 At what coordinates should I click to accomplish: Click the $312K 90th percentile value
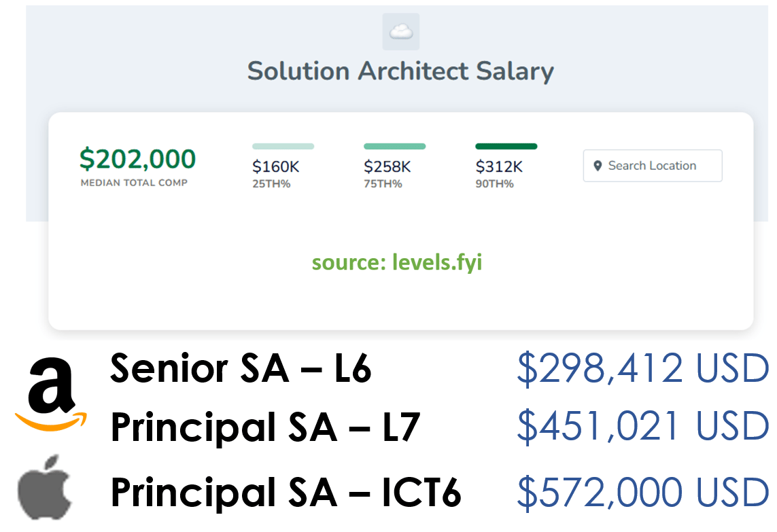(x=498, y=167)
